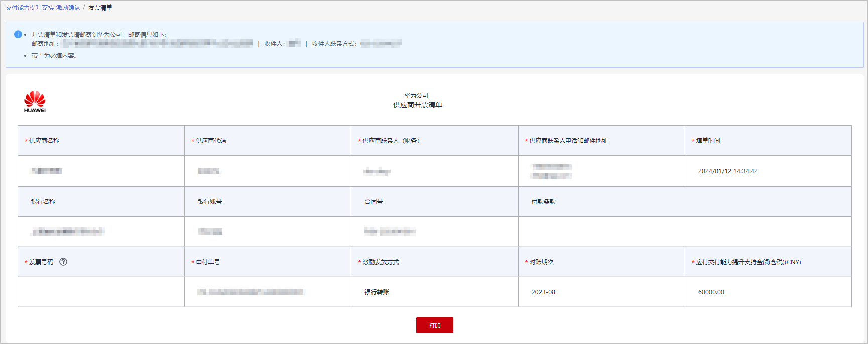Select the 付款条款 header cell
Screen dimensions: 868x344
[x=685, y=202]
